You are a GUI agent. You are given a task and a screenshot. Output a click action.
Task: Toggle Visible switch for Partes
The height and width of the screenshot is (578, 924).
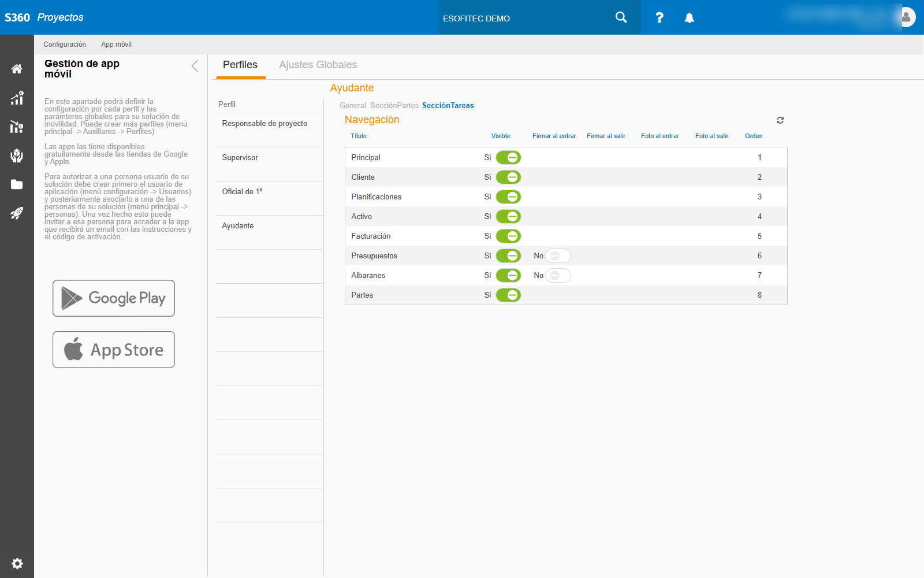click(509, 295)
